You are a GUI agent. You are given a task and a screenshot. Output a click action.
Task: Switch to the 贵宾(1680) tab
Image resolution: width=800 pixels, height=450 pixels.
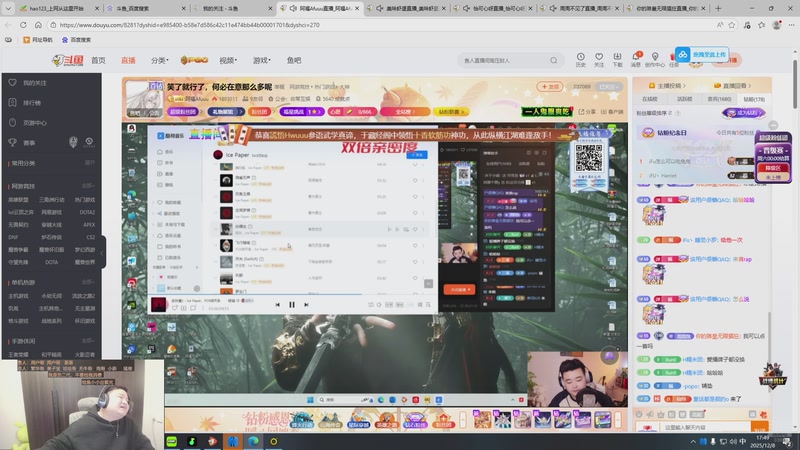719,99
